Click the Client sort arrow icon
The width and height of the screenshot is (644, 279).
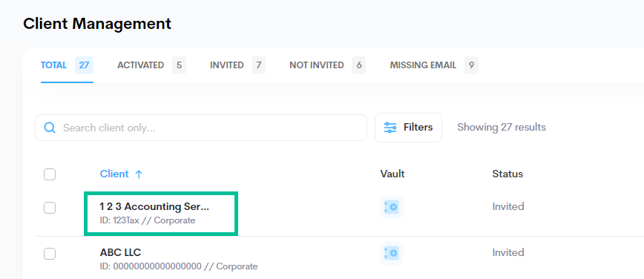(139, 174)
